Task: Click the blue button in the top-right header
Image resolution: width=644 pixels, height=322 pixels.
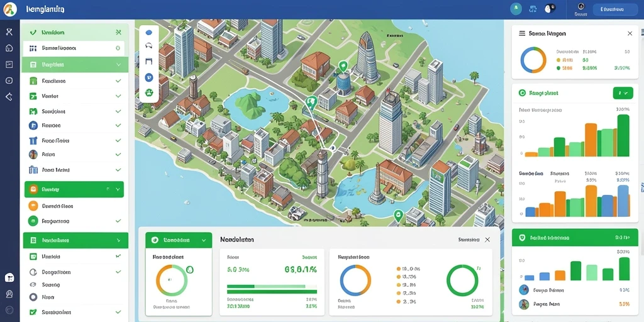Action: point(615,9)
